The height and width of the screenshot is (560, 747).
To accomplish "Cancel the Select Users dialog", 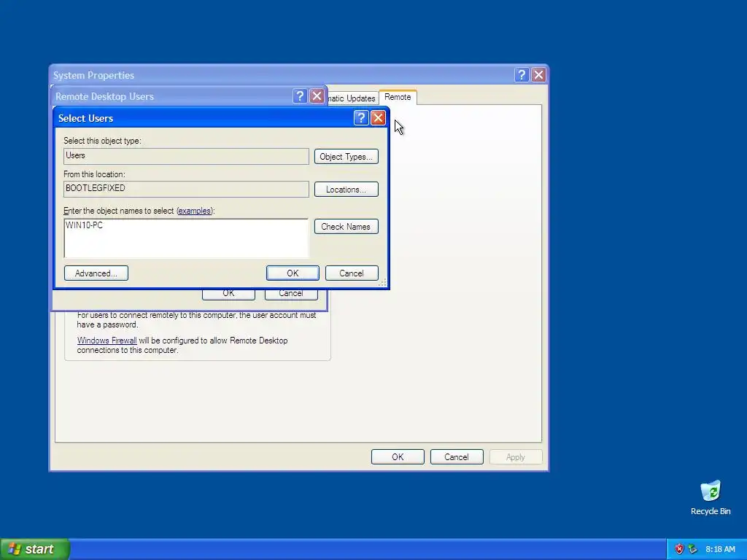I will click(x=352, y=273).
